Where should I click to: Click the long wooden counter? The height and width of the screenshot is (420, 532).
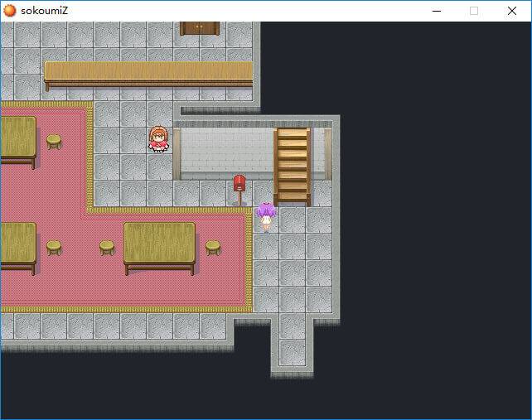click(148, 73)
